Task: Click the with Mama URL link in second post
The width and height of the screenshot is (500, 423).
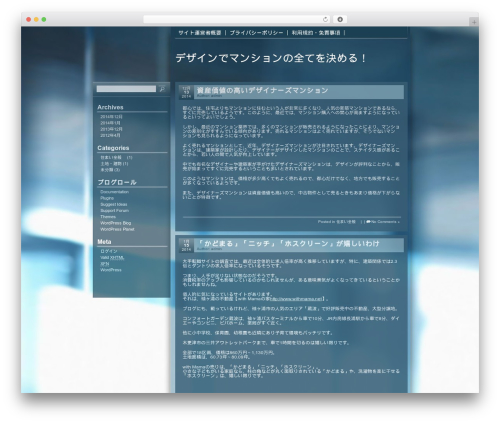Action: click(297, 299)
